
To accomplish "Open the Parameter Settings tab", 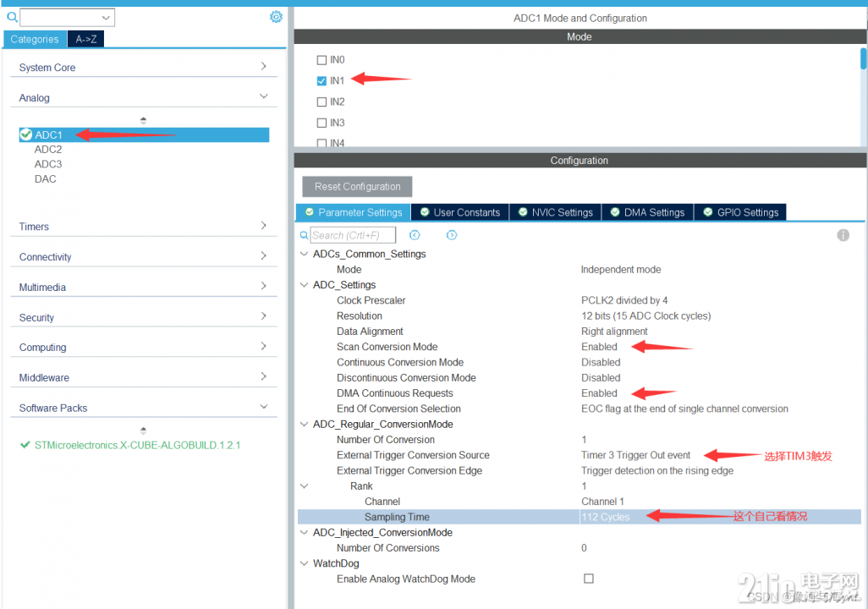I will (354, 212).
